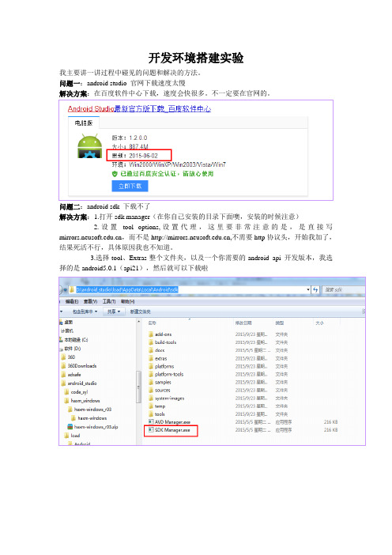Open the address bar history dropdown arrow

308,289
